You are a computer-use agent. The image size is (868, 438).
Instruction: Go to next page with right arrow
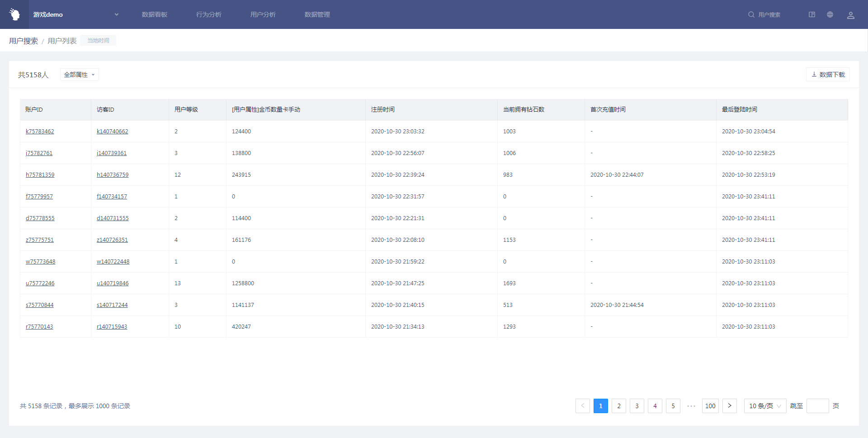(729, 406)
